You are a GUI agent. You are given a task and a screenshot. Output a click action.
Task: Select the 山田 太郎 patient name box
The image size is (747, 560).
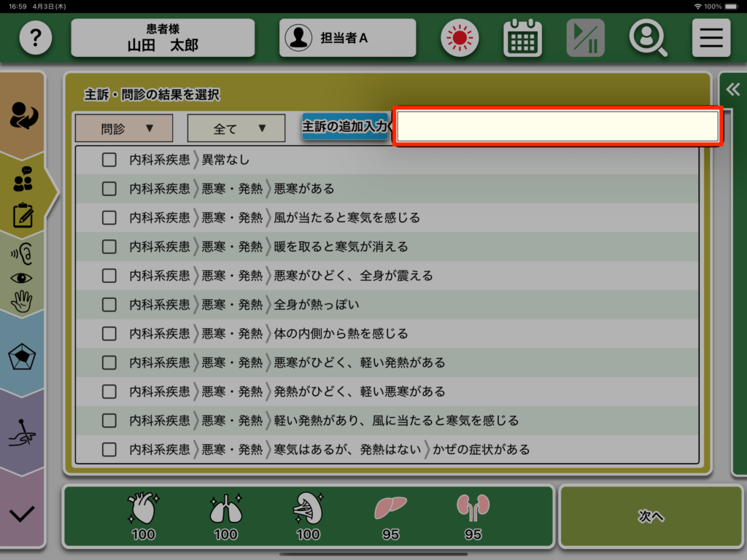click(x=163, y=38)
